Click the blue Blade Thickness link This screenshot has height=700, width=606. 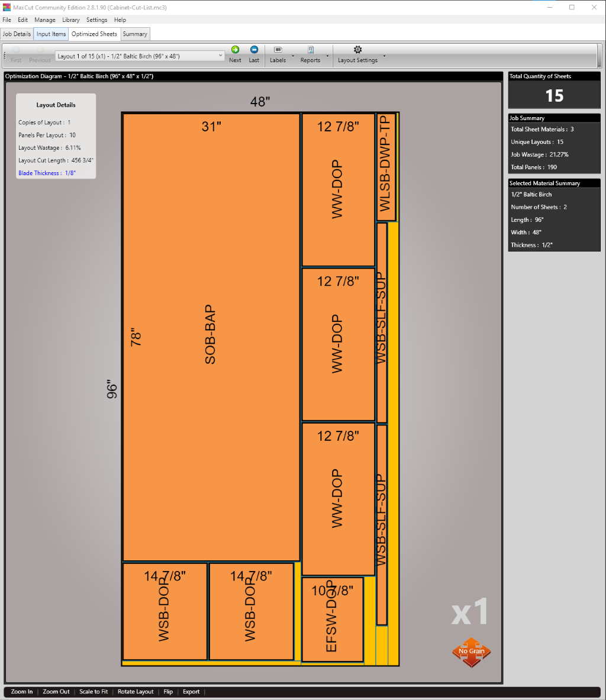pos(47,173)
